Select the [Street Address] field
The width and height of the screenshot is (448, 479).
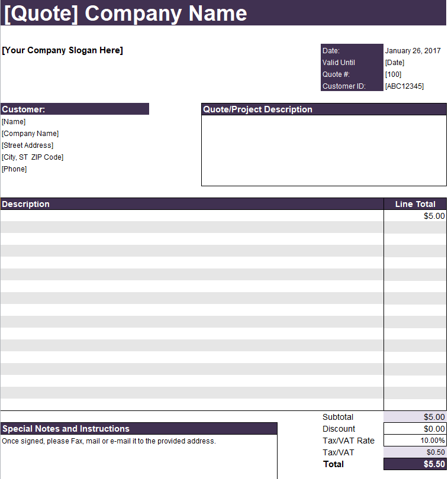(x=28, y=145)
